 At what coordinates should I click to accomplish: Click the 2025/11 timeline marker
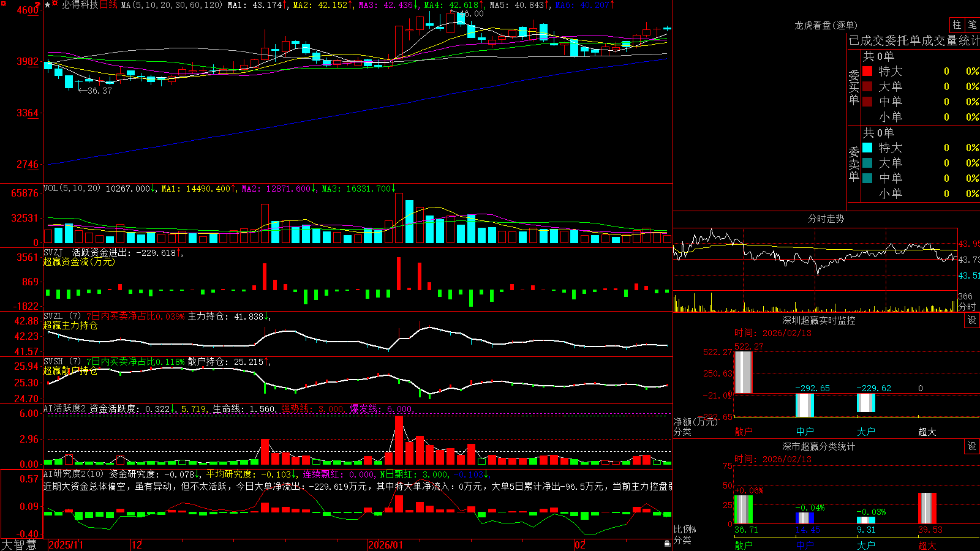[66, 545]
